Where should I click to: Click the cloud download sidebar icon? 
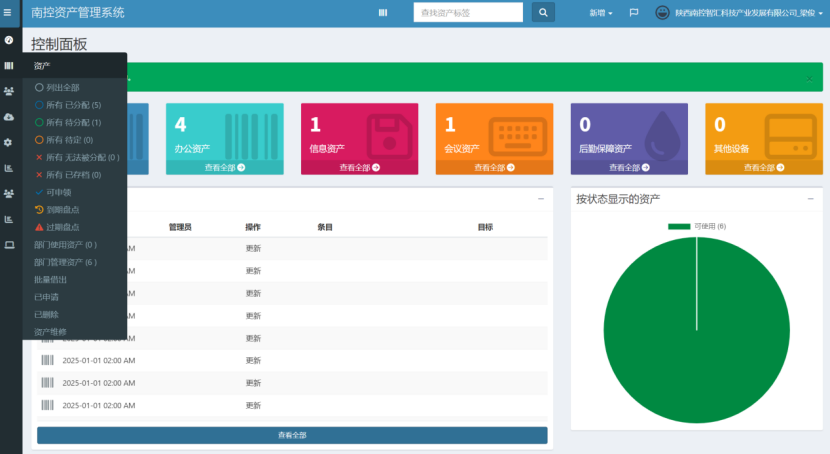9,117
